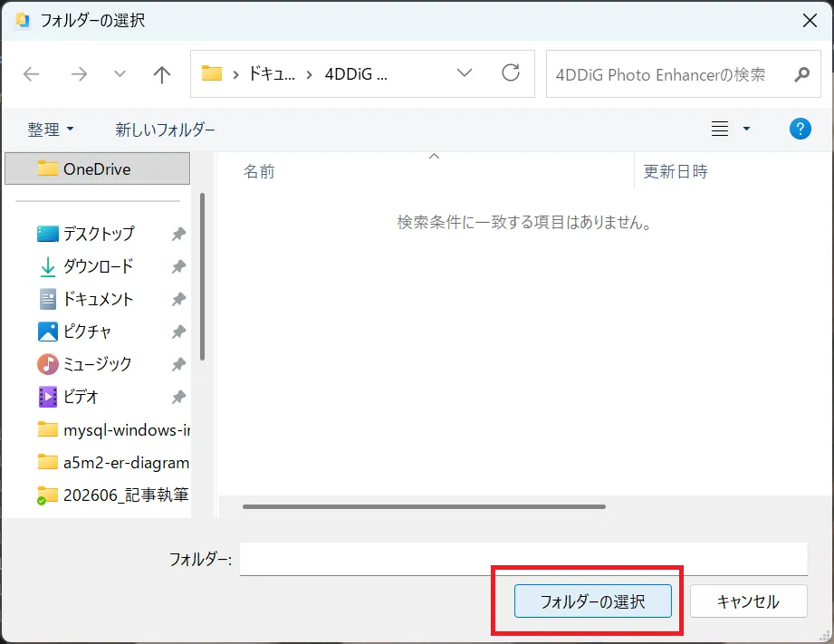Screen dimensions: 834x644
Task: Open ダウンロード in the sidebar
Action: coord(99,266)
